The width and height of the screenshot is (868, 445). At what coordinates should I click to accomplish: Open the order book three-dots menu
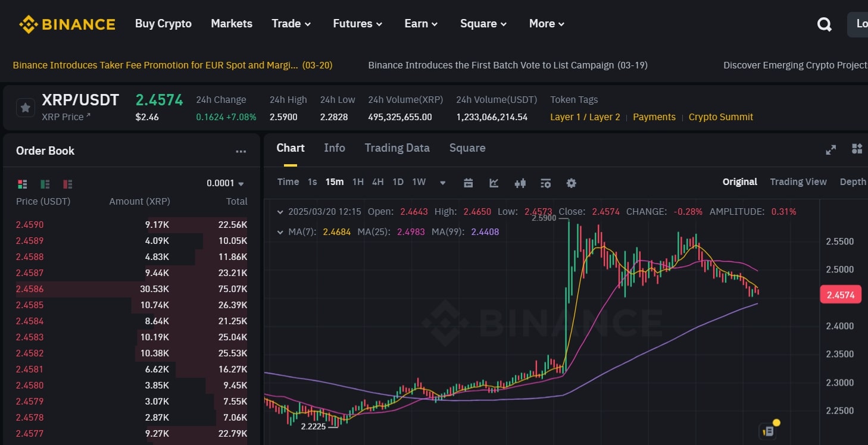[241, 152]
